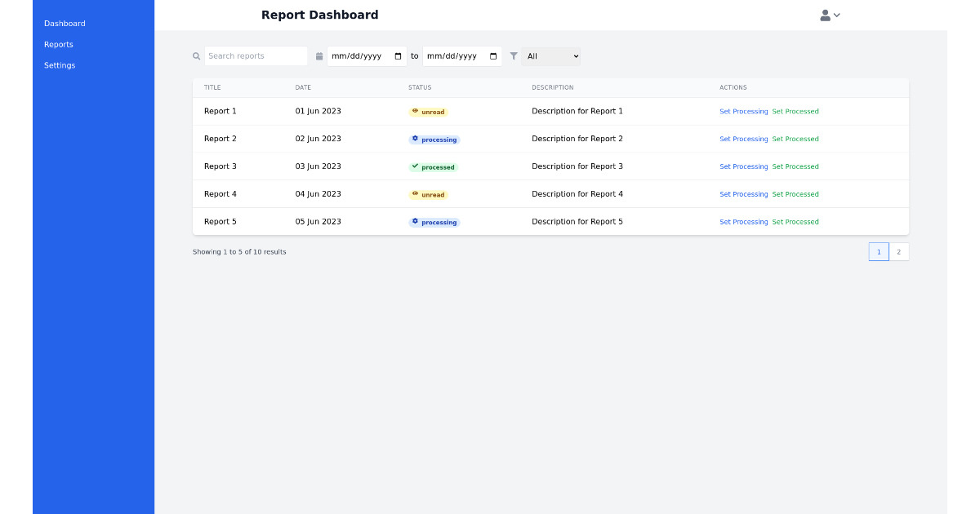This screenshot has width=980, height=514.
Task: Select Reports in the sidebar
Action: pyautogui.click(x=58, y=44)
